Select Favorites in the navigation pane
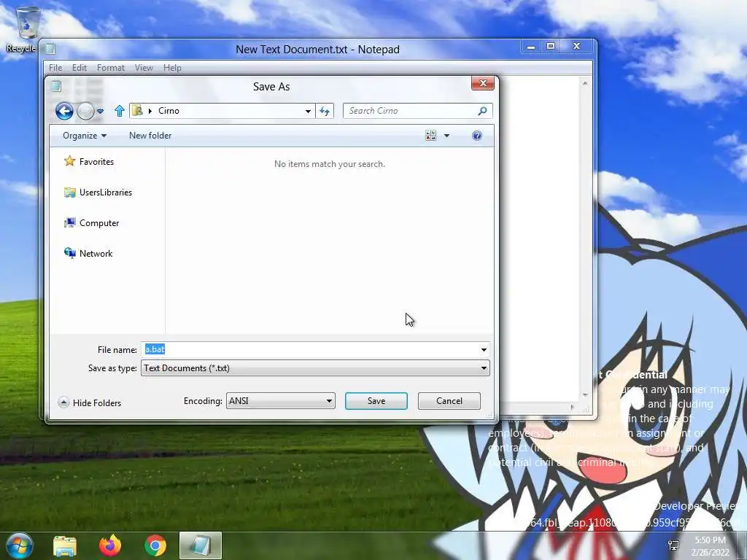 coord(89,161)
